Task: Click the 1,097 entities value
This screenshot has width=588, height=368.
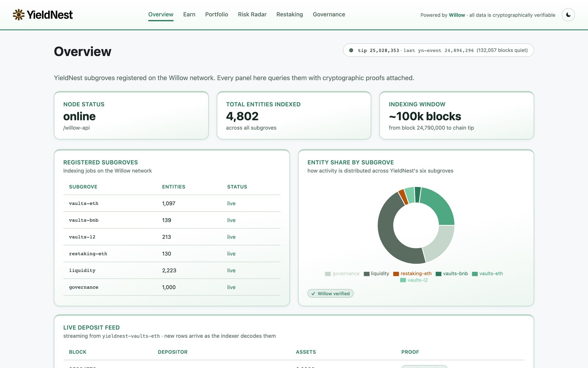Action: (169, 204)
